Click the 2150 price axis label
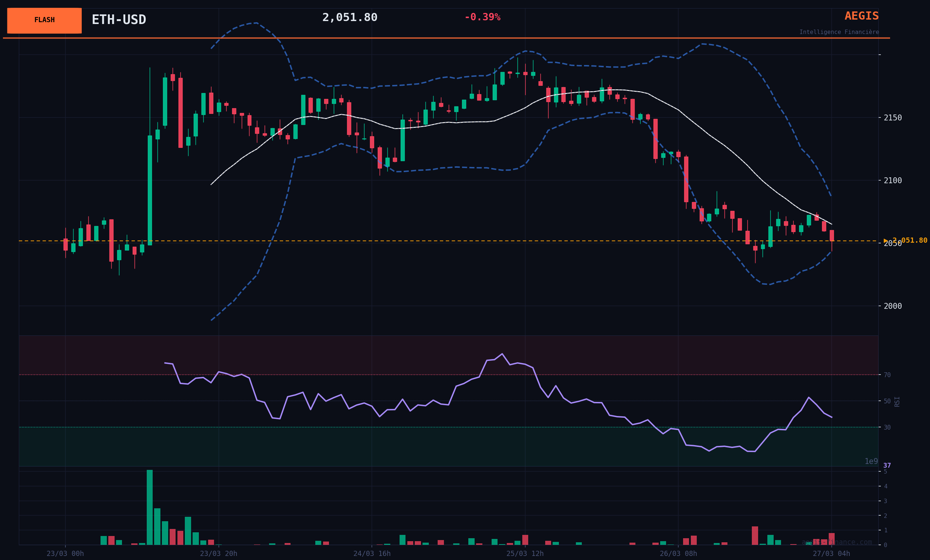 (x=892, y=118)
